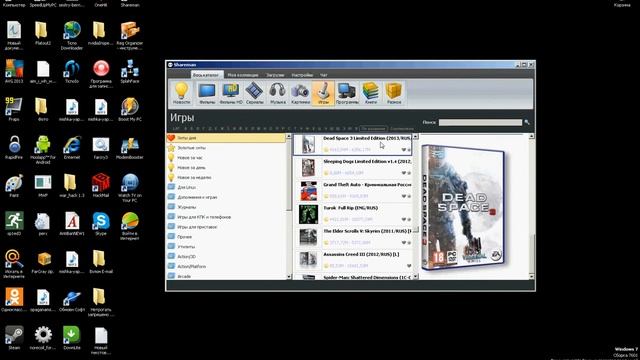The height and width of the screenshot is (360, 640).
Task: Open the Новости lightbulb category
Action: (x=181, y=93)
